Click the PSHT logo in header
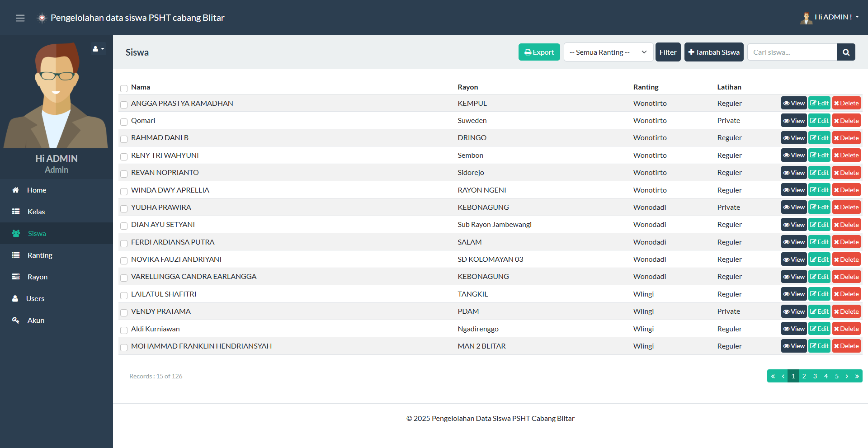The width and height of the screenshot is (868, 448). 42,18
